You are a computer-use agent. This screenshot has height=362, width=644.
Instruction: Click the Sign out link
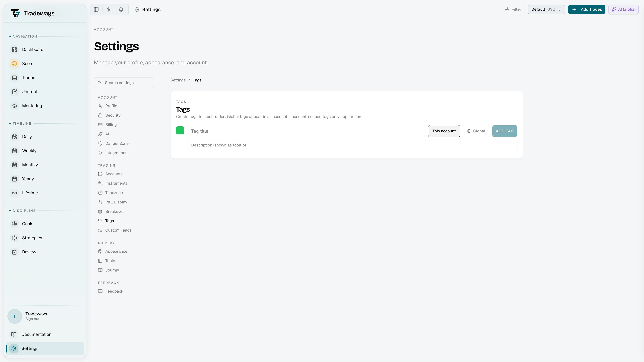coord(32,319)
